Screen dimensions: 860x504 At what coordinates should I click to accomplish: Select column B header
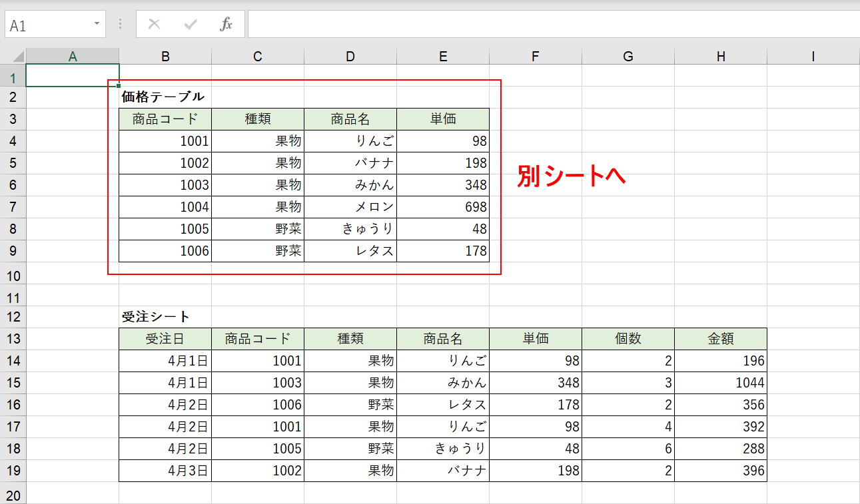point(165,55)
